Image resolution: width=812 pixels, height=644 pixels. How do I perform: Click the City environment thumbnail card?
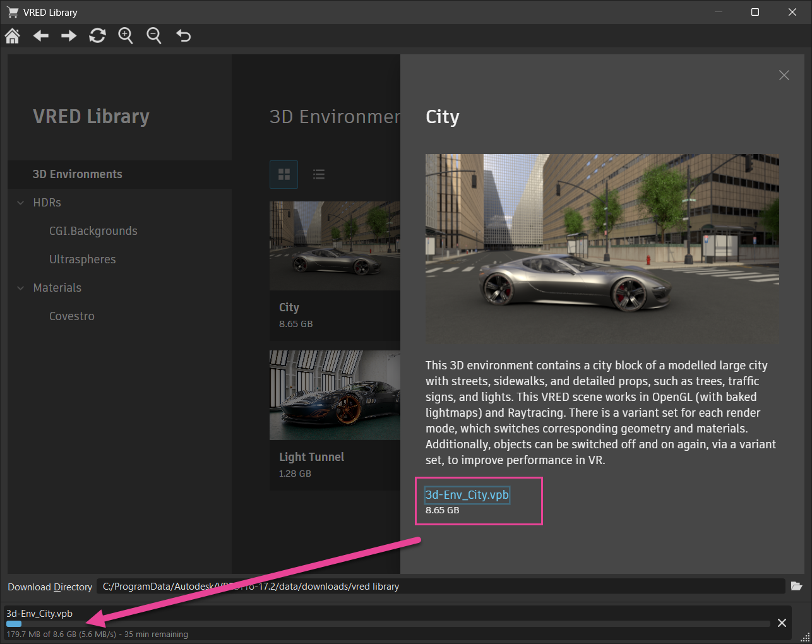coord(335,271)
